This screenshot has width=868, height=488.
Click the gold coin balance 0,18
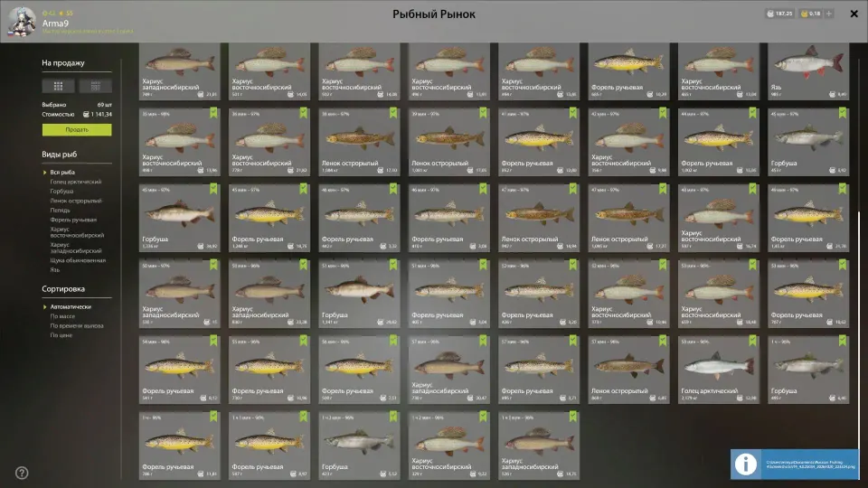(810, 14)
